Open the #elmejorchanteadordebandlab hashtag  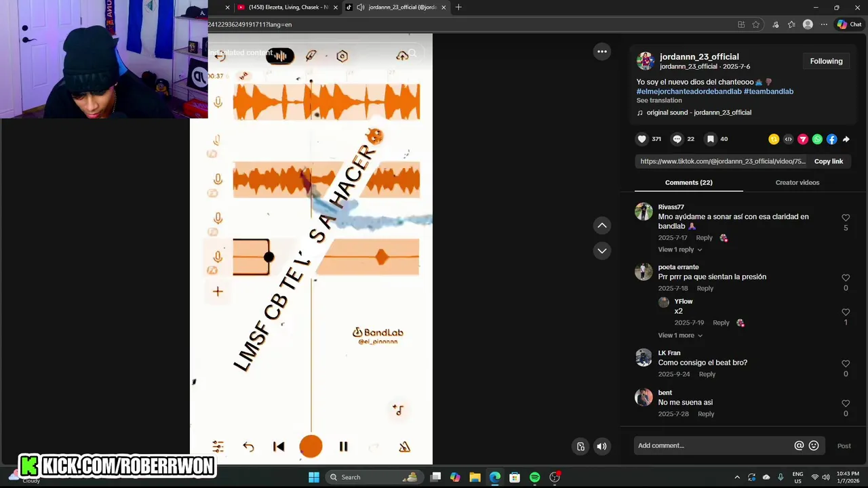[x=689, y=91]
